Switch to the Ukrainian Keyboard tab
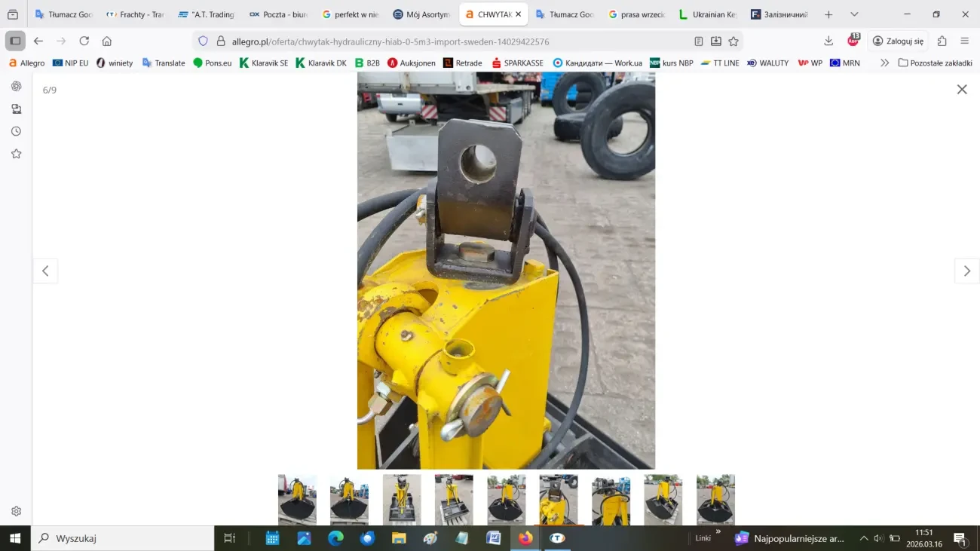This screenshot has height=551, width=980. (708, 14)
